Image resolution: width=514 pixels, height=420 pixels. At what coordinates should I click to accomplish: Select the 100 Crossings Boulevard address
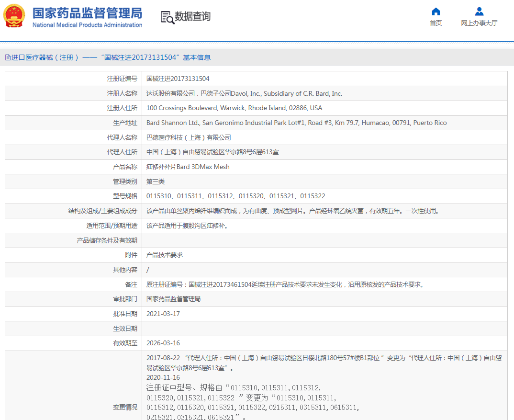234,108
